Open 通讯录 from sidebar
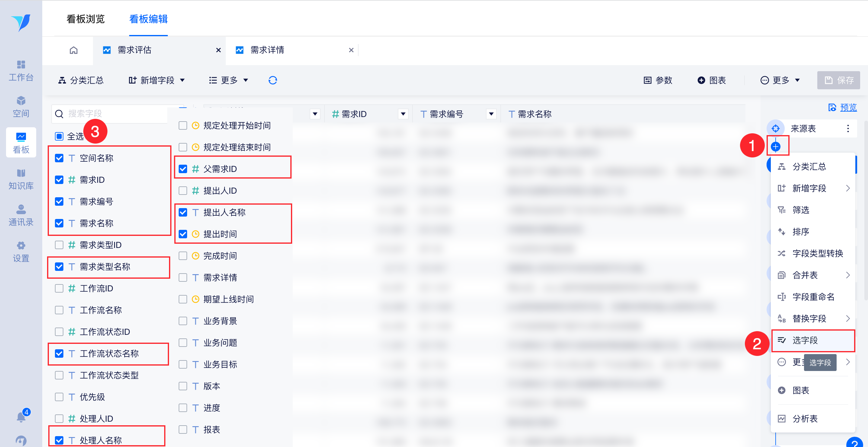This screenshot has width=868, height=447. tap(21, 216)
